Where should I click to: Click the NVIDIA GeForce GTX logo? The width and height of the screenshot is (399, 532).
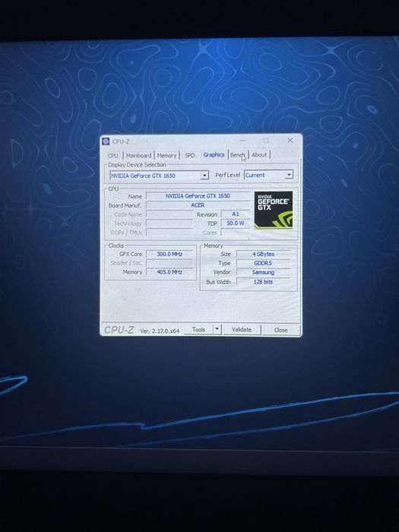[x=274, y=210]
